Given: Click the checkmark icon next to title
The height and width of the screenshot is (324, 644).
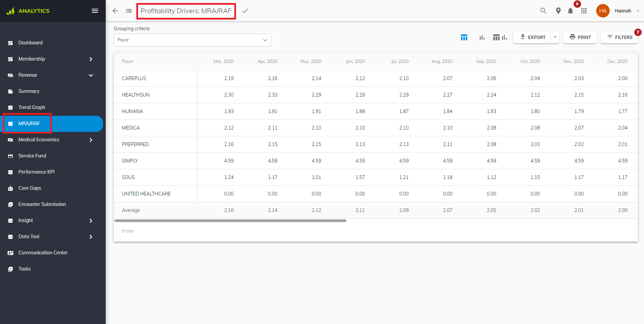Looking at the screenshot, I should (x=245, y=11).
